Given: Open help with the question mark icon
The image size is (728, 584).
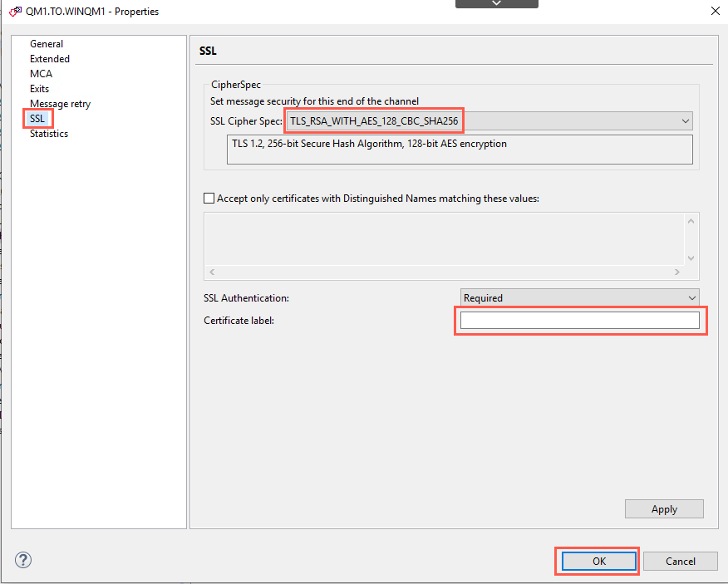Looking at the screenshot, I should tap(23, 560).
